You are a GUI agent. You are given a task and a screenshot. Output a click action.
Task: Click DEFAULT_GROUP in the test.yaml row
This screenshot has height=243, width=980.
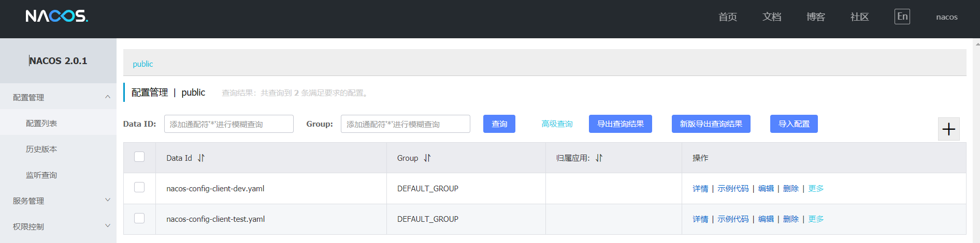click(x=428, y=219)
